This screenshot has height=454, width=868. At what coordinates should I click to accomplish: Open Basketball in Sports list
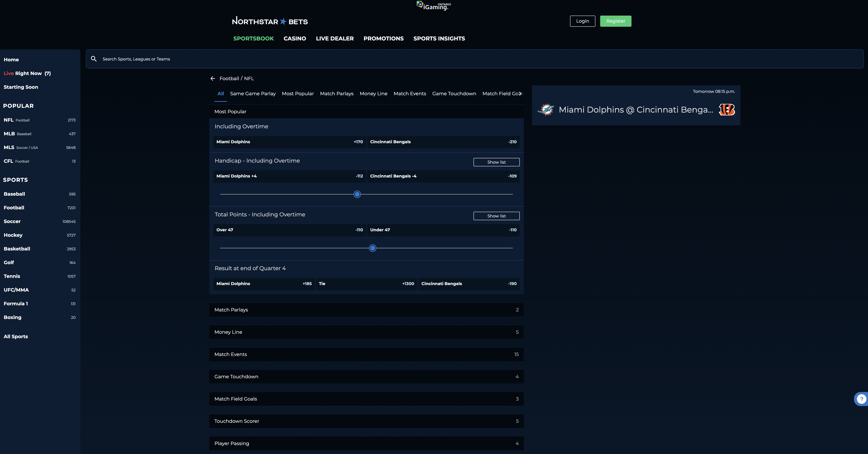tap(40, 249)
